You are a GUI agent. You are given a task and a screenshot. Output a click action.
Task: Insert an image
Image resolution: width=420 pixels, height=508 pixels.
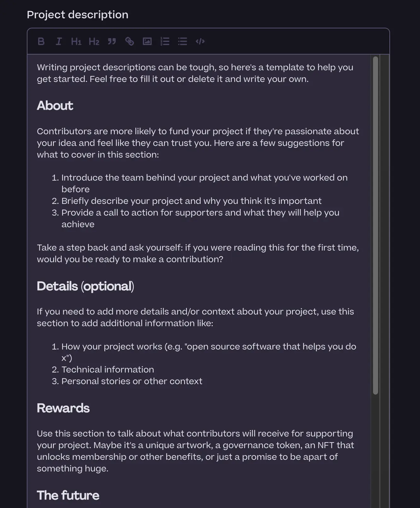(x=147, y=41)
